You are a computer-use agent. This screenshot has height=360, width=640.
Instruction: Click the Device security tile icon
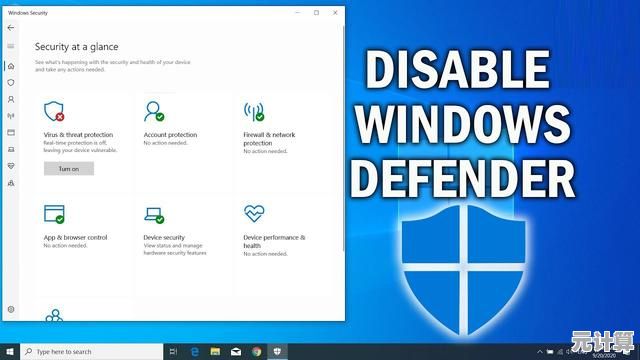(x=154, y=215)
